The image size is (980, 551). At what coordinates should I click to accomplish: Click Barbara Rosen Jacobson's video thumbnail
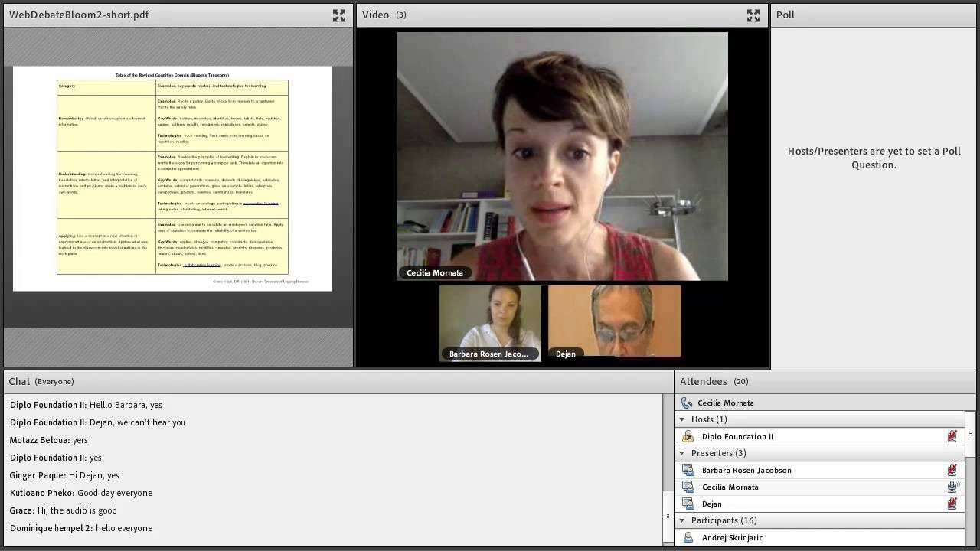490,321
